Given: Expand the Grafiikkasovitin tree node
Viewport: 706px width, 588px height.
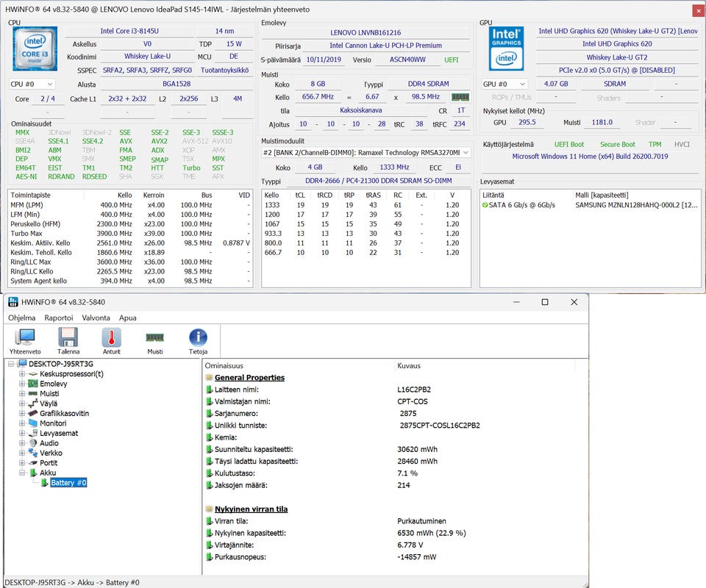Looking at the screenshot, I should pyautogui.click(x=22, y=414).
